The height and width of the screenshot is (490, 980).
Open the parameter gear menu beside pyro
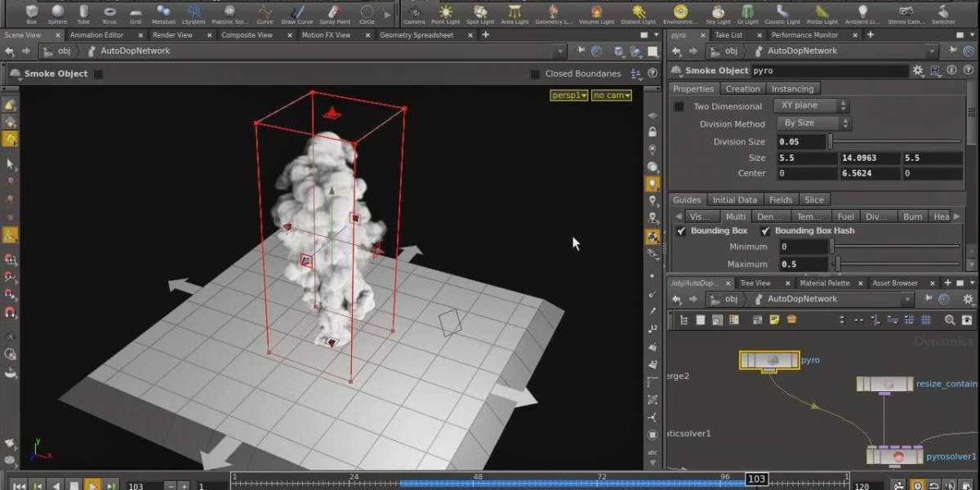coord(918,71)
